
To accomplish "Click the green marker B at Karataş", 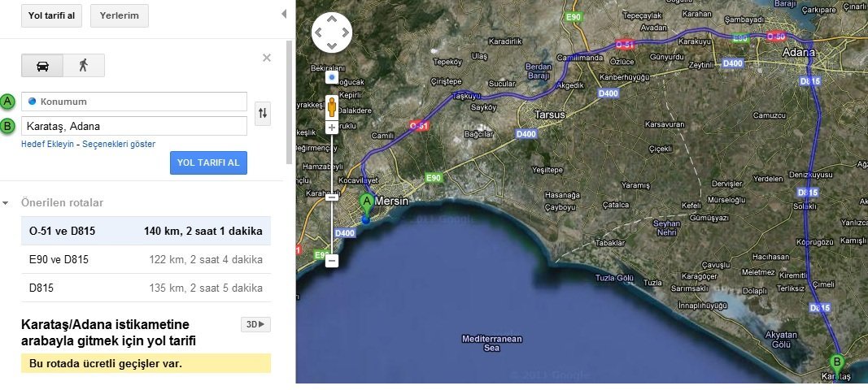I will [836, 364].
